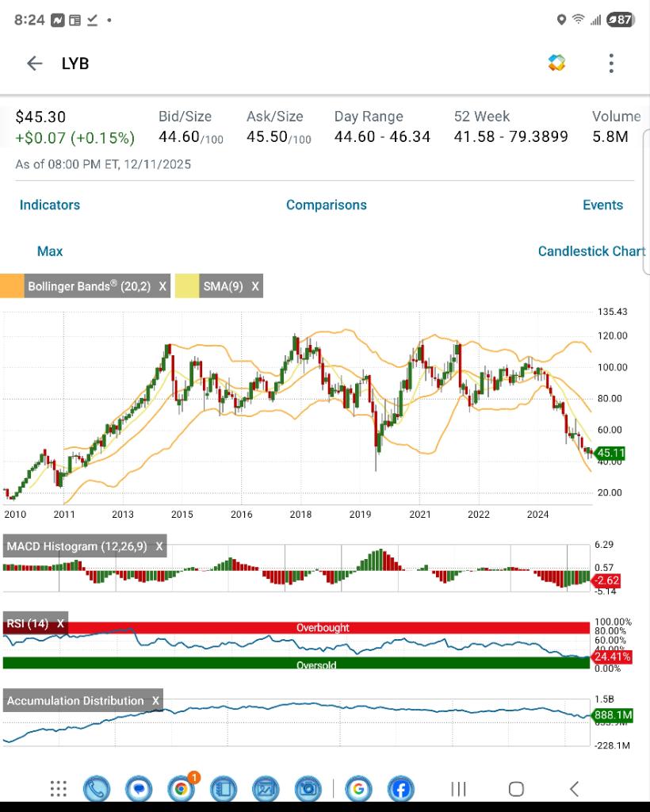The height and width of the screenshot is (812, 650).
Task: Click the 24.41% RSI value marker
Action: (612, 657)
